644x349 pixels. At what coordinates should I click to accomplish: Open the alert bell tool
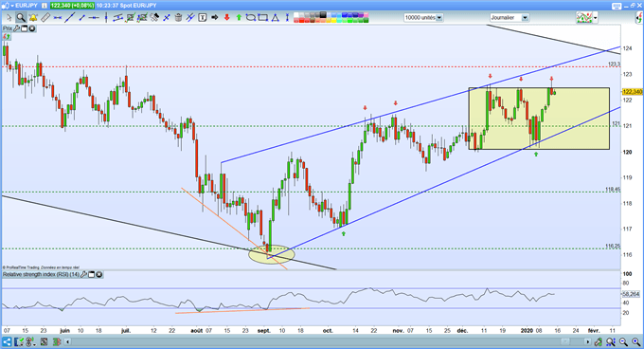[x=33, y=18]
